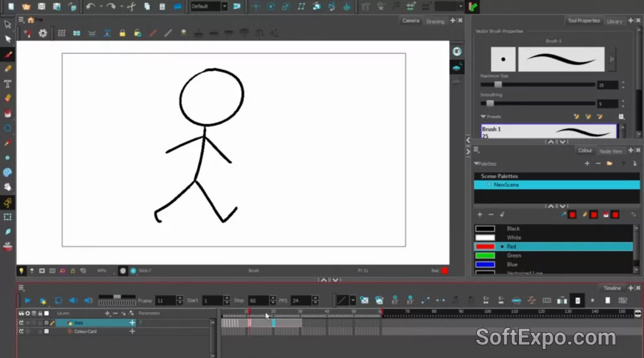The width and height of the screenshot is (644, 358).
Task: Open the easing type dropdown in Timeline
Action: 353,301
